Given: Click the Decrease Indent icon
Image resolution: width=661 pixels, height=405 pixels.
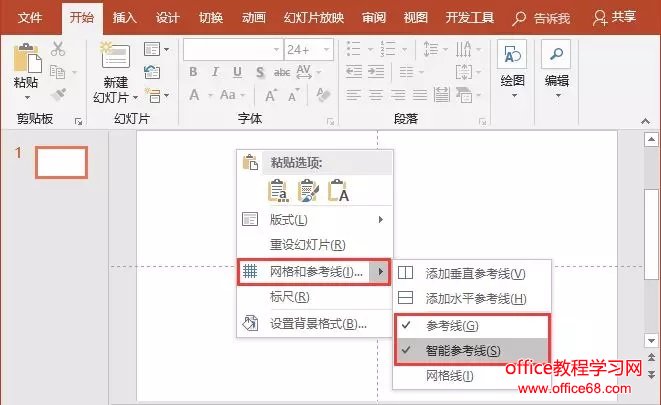Looking at the screenshot, I should (x=354, y=72).
